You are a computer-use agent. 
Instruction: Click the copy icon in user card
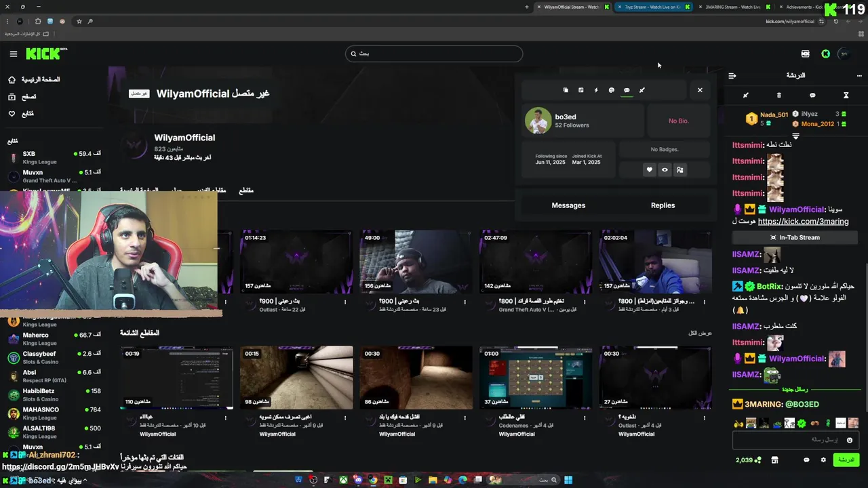[566, 90]
